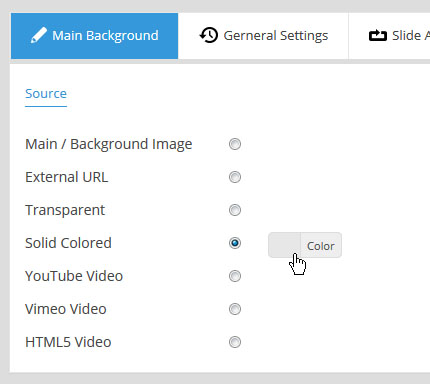
Task: Click the Main / Background Image label
Action: 109,144
